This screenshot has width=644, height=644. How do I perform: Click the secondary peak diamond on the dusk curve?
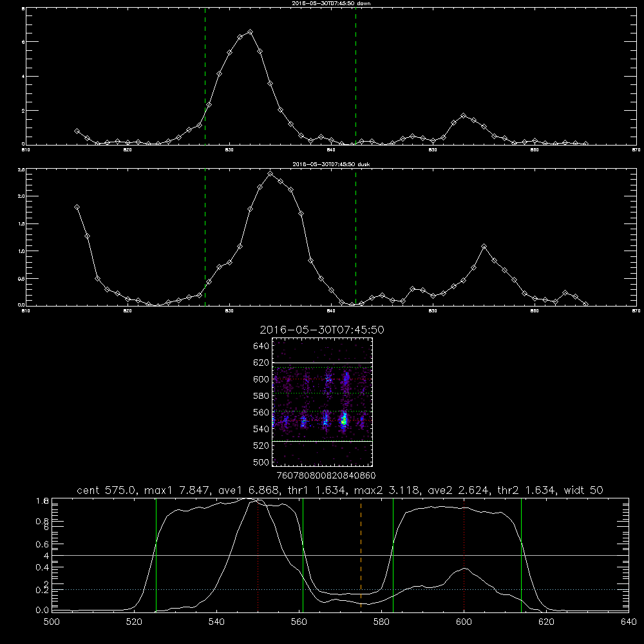[x=484, y=247]
